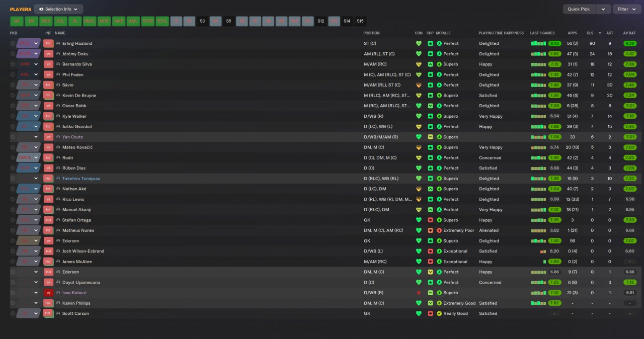The height and width of the screenshot is (339, 644).
Task: Toggle the picked checkbox for Matheus Nunes
Action: coord(13,230)
